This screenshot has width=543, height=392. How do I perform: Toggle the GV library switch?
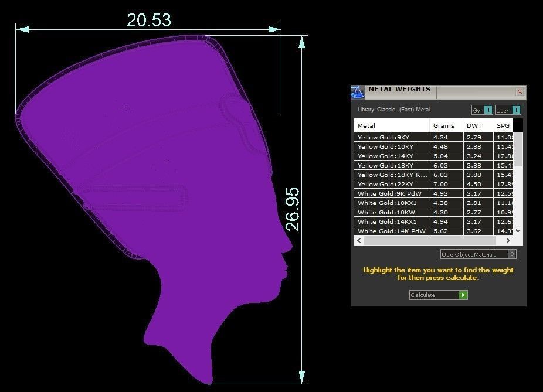481,110
